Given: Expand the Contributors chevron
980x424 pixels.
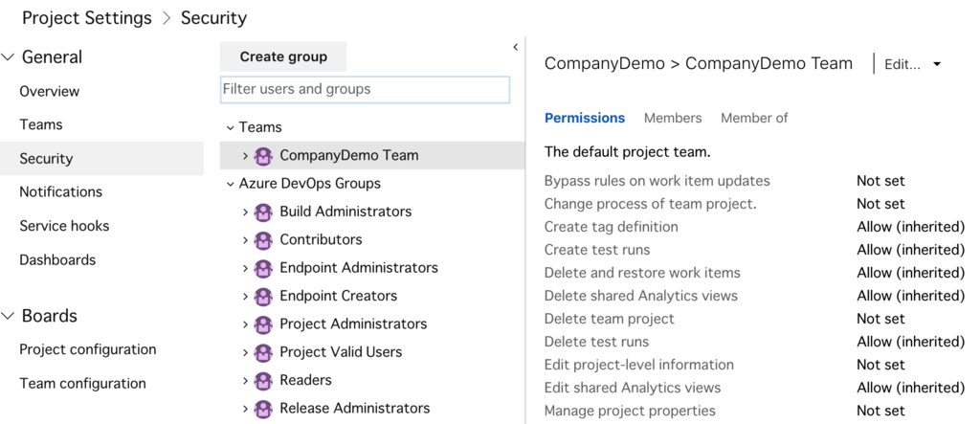Looking at the screenshot, I should pyautogui.click(x=246, y=240).
